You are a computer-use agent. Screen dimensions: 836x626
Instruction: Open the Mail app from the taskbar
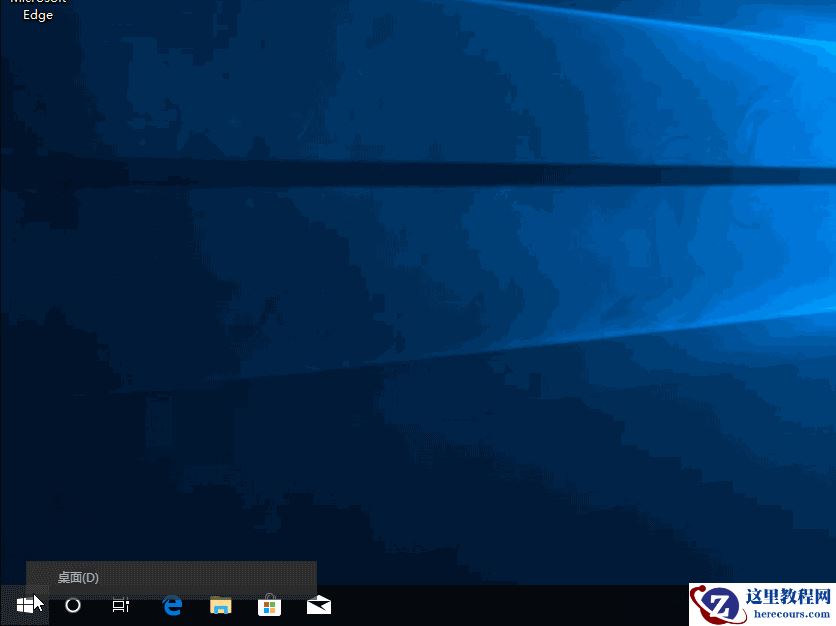point(317,605)
